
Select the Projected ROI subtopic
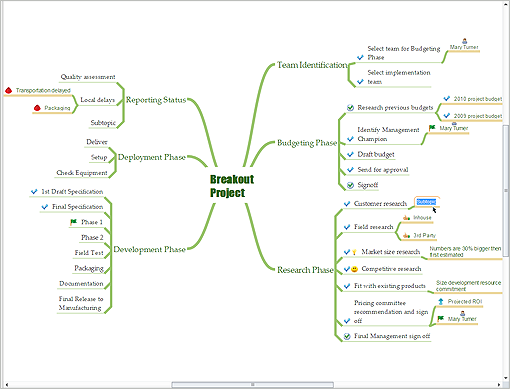465,301
